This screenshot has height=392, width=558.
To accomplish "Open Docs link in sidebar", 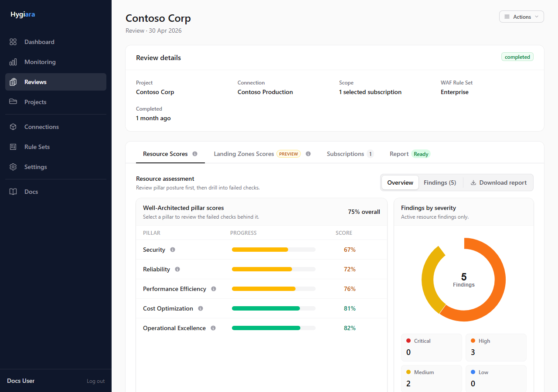I will coord(56,192).
